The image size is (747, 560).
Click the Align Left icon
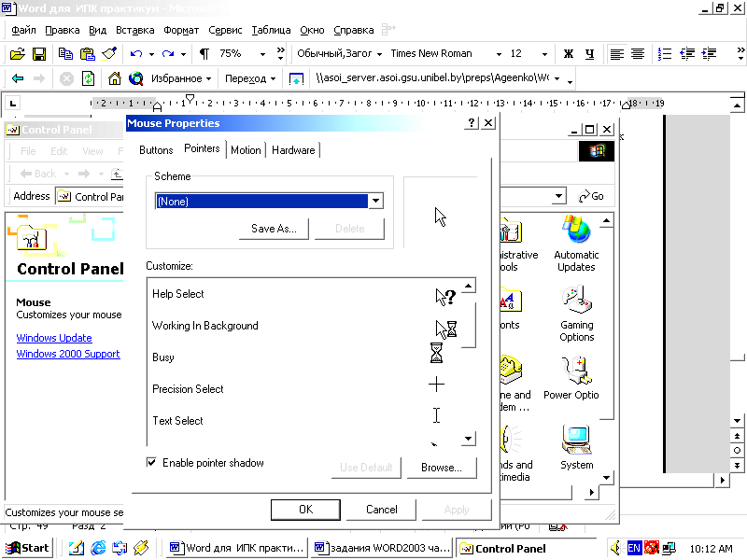point(617,54)
